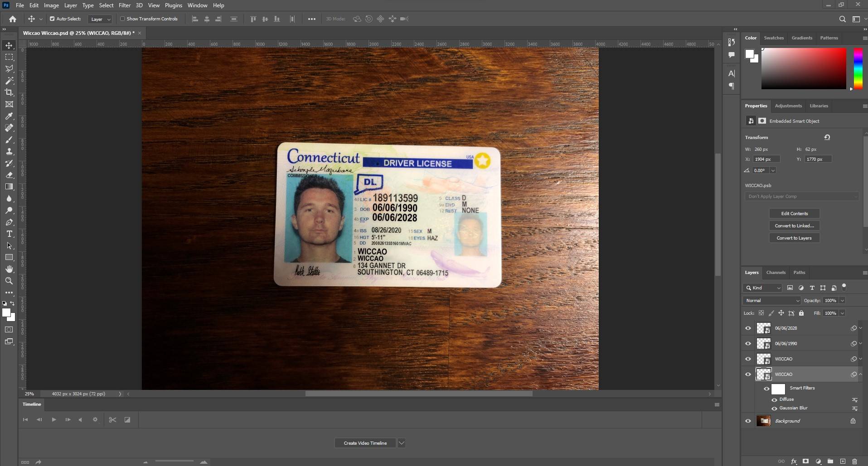This screenshot has width=868, height=466.
Task: Hide the Background layer
Action: click(x=748, y=421)
